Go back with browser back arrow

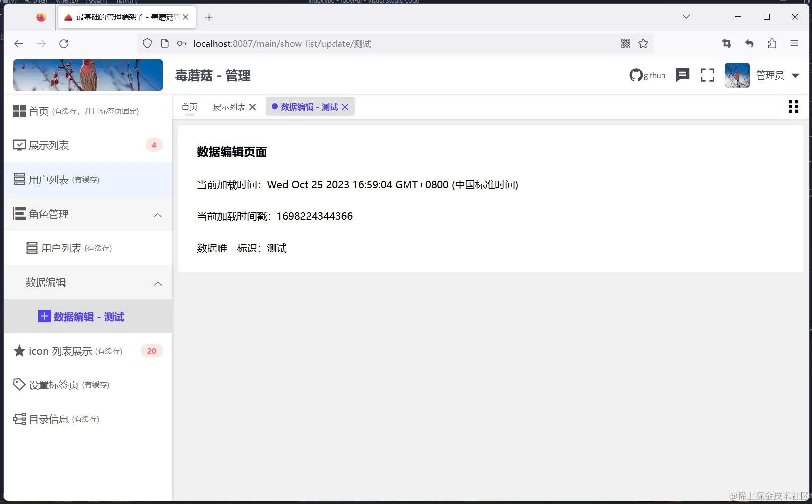(19, 44)
